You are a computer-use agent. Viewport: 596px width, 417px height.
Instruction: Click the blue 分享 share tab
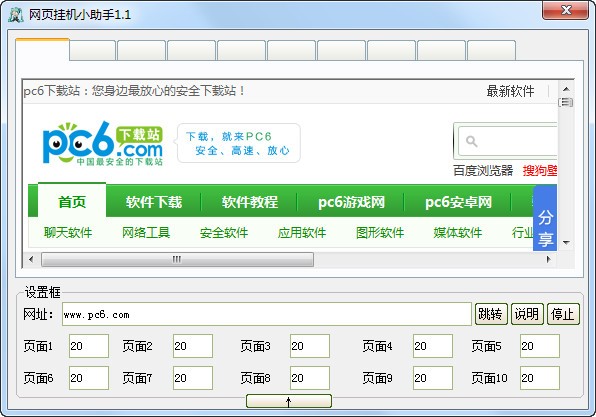coord(545,218)
